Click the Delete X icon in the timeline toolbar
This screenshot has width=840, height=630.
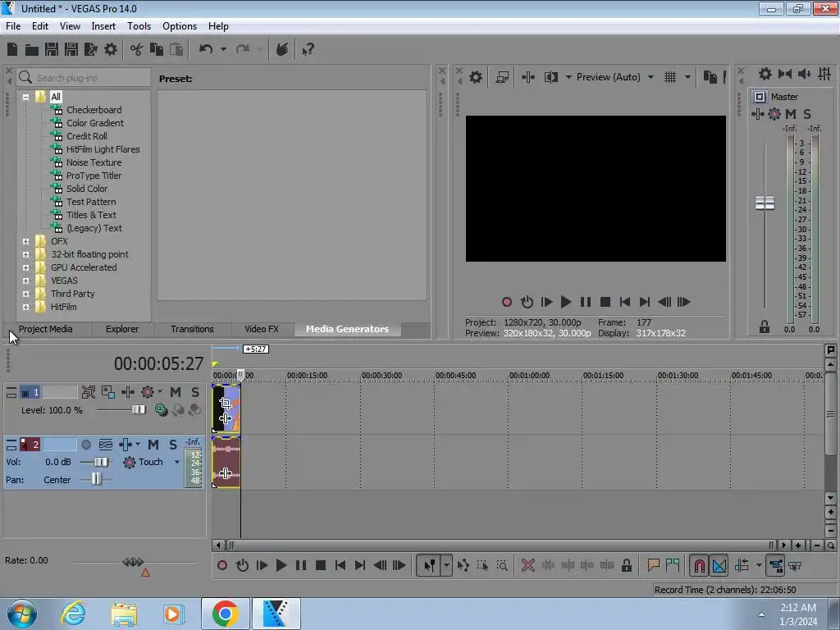click(x=527, y=565)
